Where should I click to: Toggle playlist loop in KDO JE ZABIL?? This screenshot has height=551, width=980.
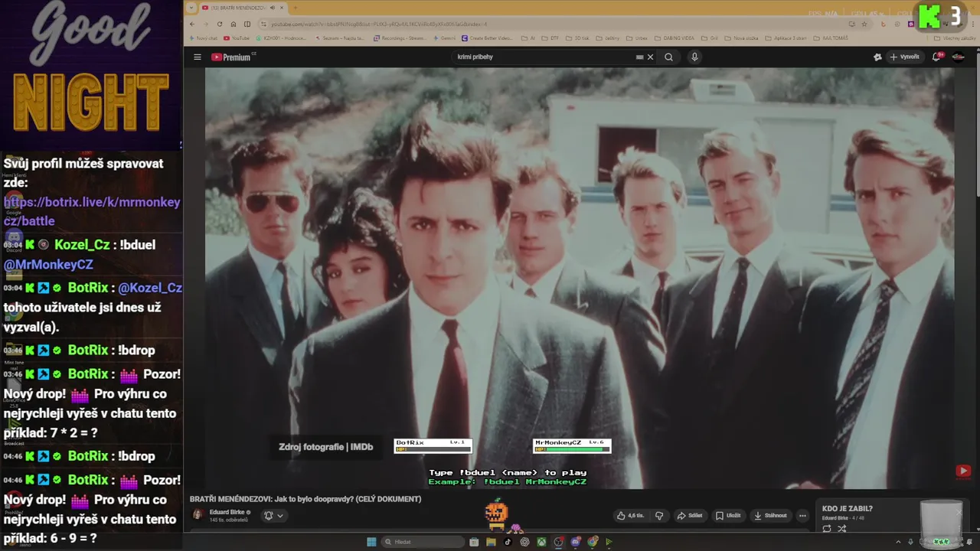click(x=827, y=529)
